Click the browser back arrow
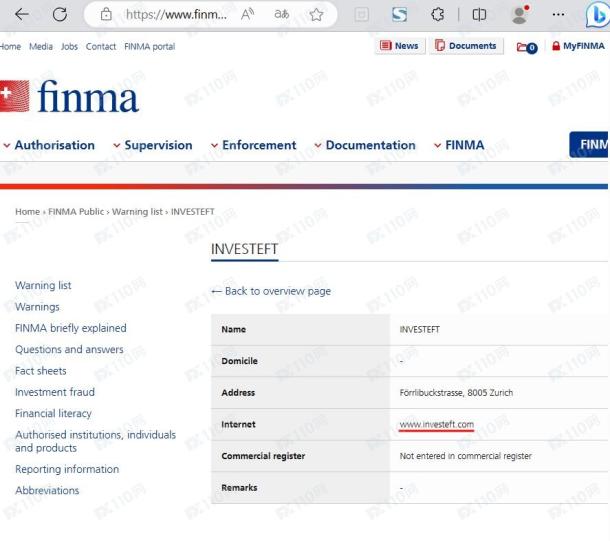The width and height of the screenshot is (610, 541). 22,14
